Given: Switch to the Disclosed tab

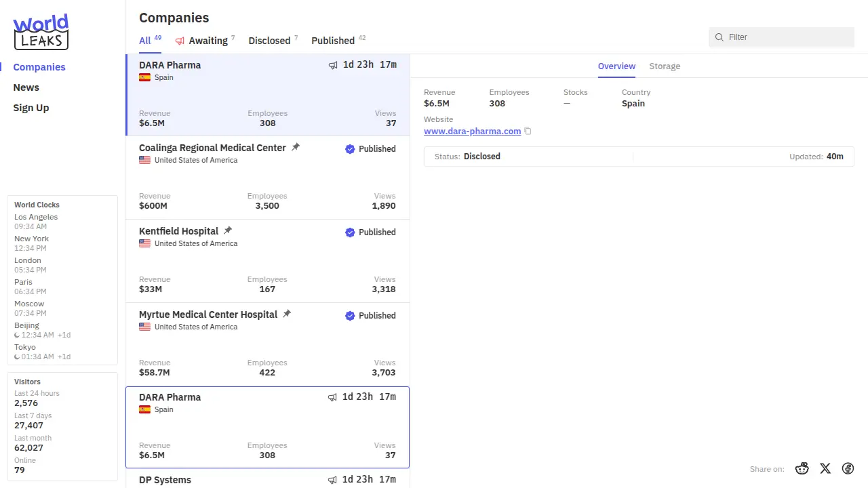Looking at the screenshot, I should pos(269,41).
